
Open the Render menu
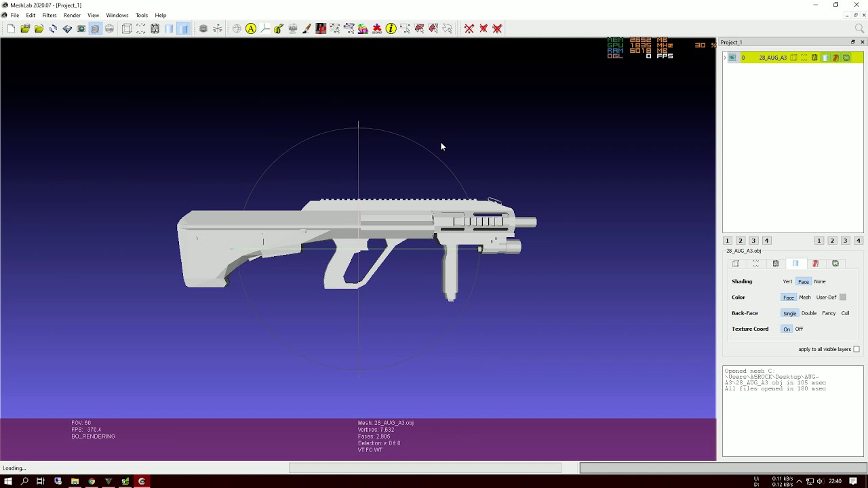tap(72, 15)
